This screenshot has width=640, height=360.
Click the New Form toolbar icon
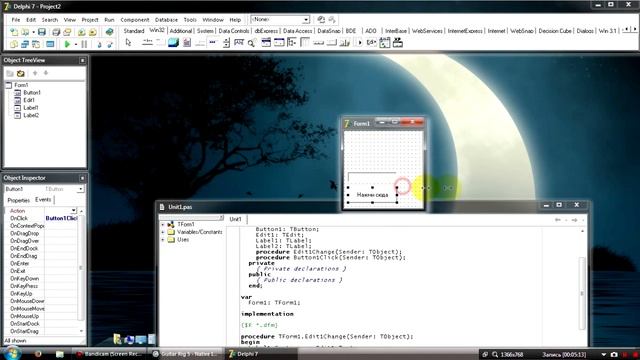tap(50, 44)
